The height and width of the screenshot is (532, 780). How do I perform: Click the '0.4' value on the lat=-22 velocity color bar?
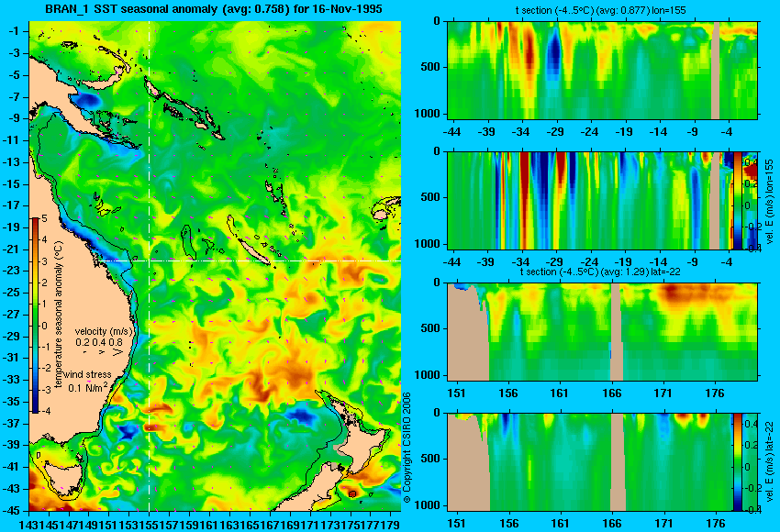(752, 424)
